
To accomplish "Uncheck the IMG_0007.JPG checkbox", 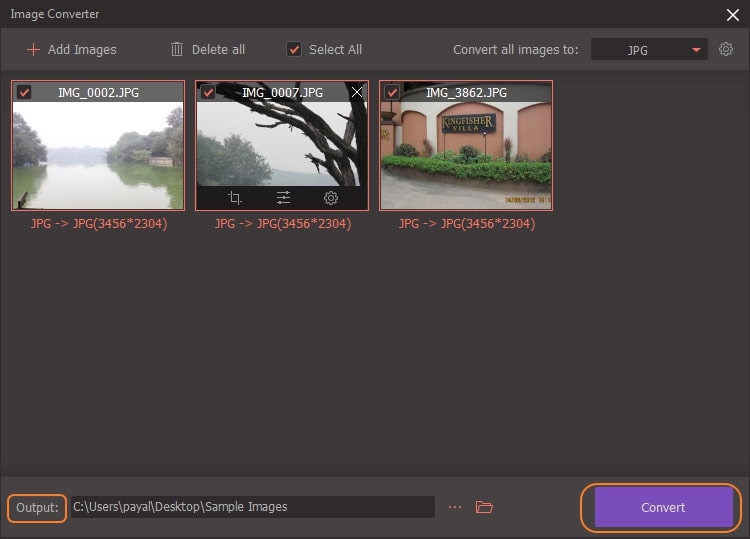I will pyautogui.click(x=208, y=92).
